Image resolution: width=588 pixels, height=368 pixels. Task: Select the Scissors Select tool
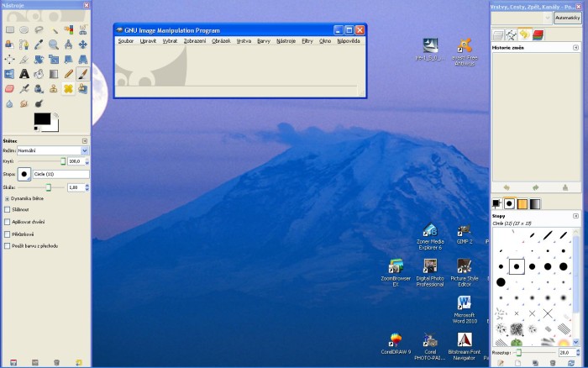point(83,29)
